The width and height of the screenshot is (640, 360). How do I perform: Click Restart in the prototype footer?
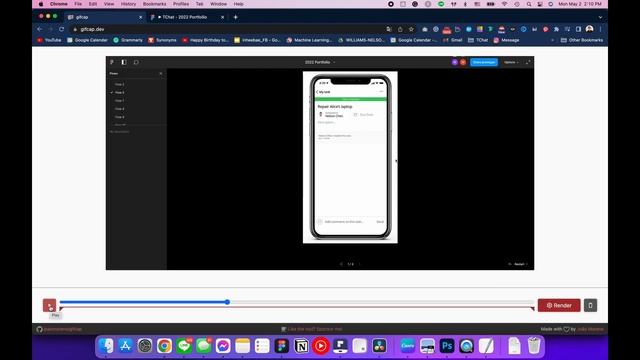pos(518,264)
